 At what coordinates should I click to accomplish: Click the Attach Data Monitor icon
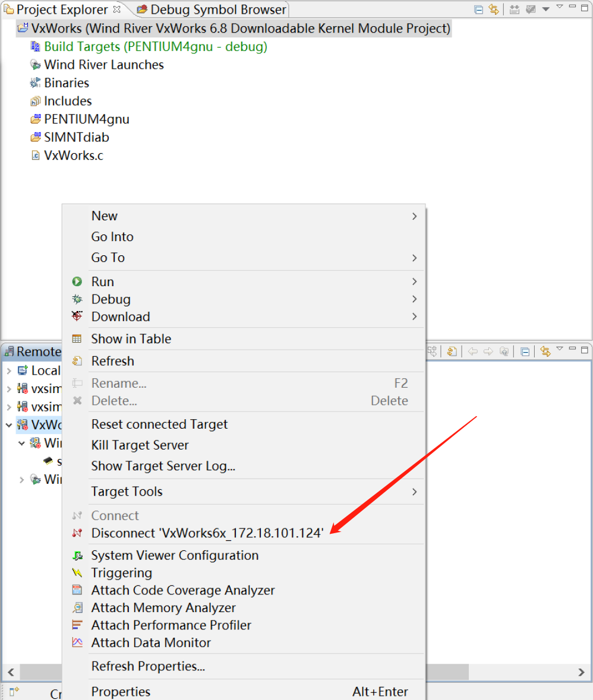point(77,642)
